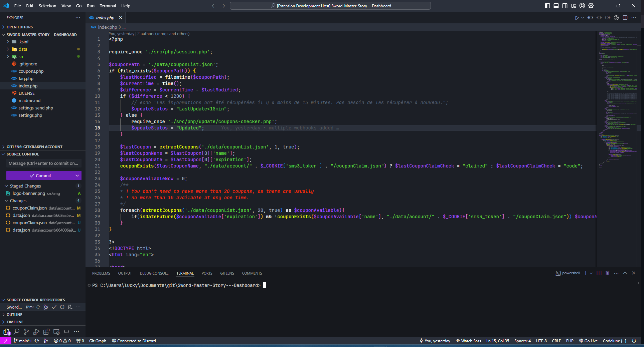
Task: Switch to the Problems panel tab
Action: [x=101, y=273]
